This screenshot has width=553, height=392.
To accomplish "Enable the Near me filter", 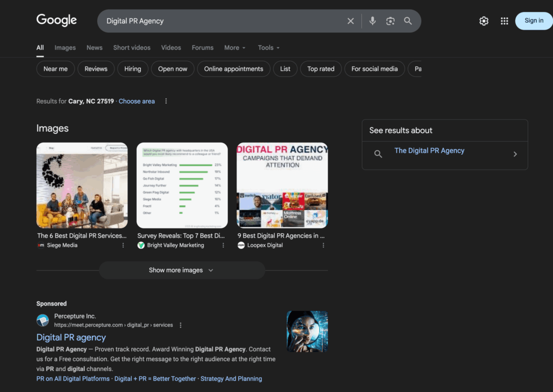I will pyautogui.click(x=55, y=69).
